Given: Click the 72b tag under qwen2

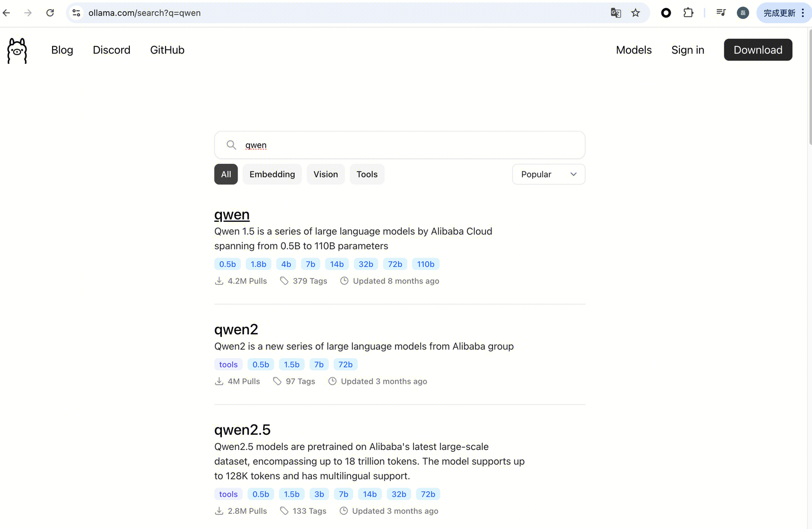Looking at the screenshot, I should pos(345,365).
